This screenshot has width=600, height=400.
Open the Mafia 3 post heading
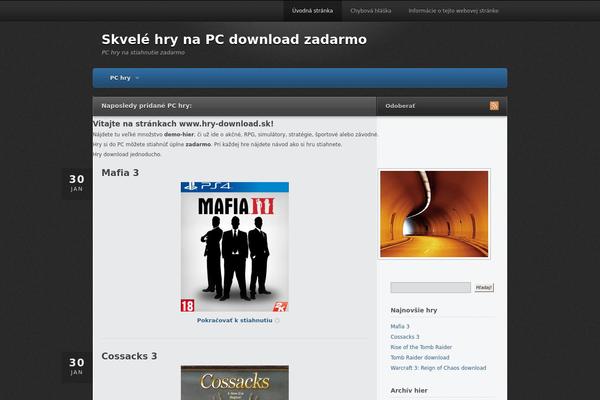120,173
